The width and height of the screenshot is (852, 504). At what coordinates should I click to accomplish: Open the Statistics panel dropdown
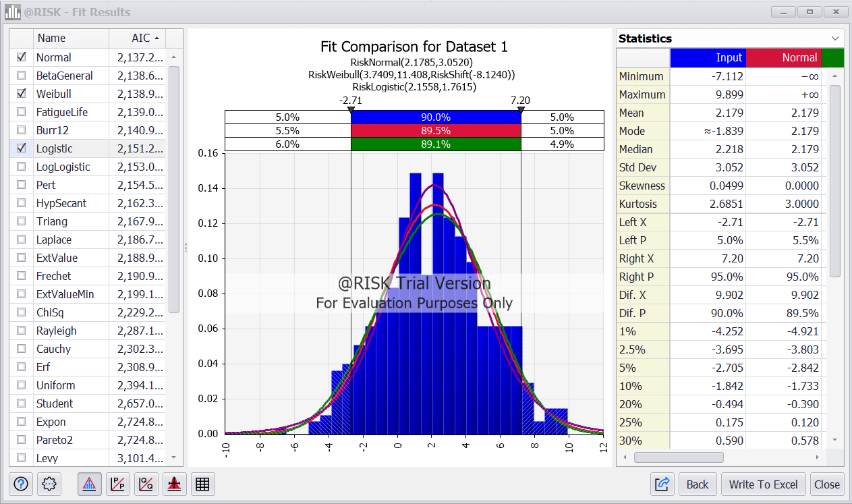836,38
